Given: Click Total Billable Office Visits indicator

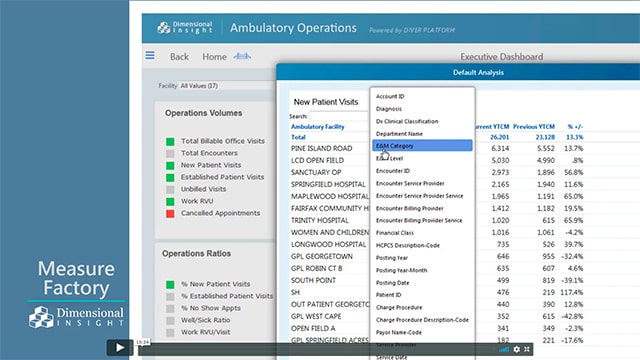Looking at the screenshot, I should tap(223, 141).
